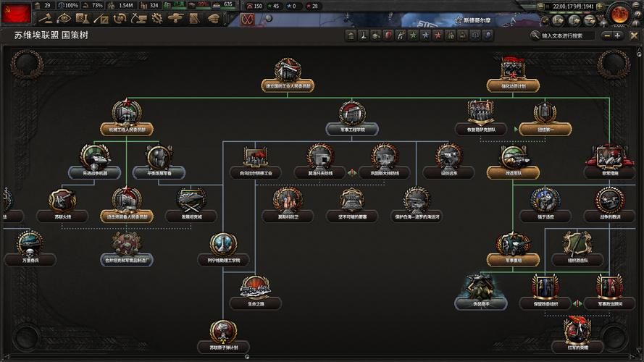Click the 设防远东 focus label
The image size is (644, 362).
448,173
